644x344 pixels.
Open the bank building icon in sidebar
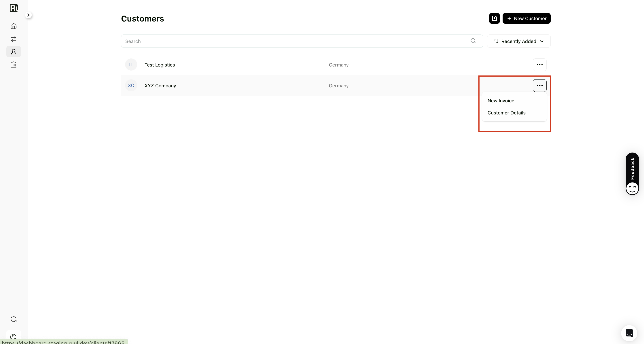click(x=13, y=64)
